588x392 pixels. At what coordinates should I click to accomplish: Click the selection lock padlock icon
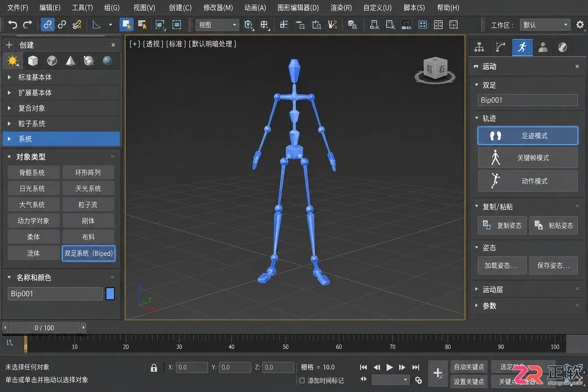pos(154,368)
